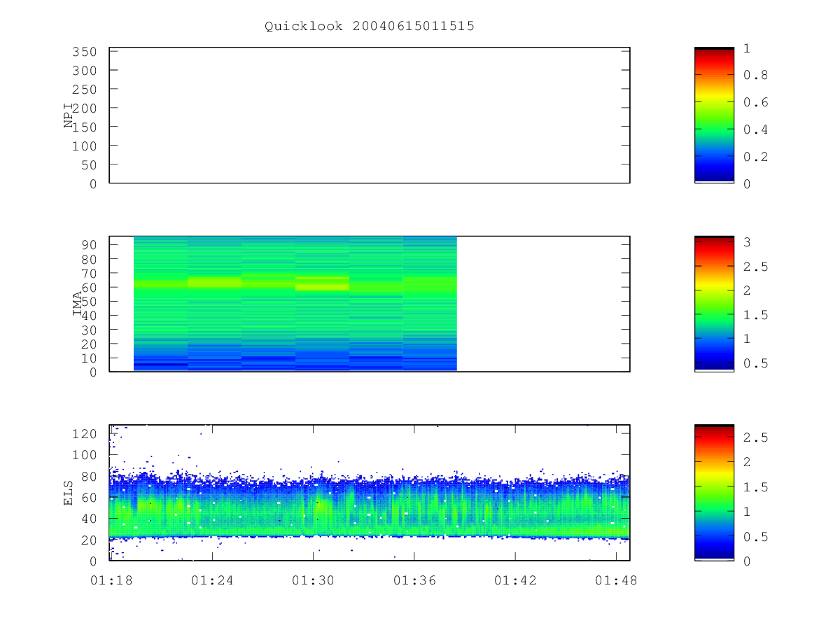
Task: Click the 0.5 label on ELS colorbar
Action: pos(755,537)
